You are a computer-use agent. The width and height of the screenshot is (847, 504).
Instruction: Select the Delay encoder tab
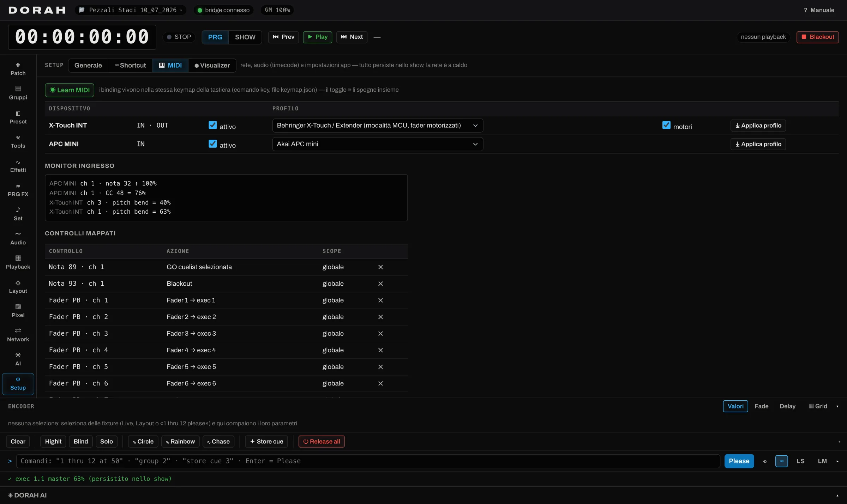pos(787,406)
